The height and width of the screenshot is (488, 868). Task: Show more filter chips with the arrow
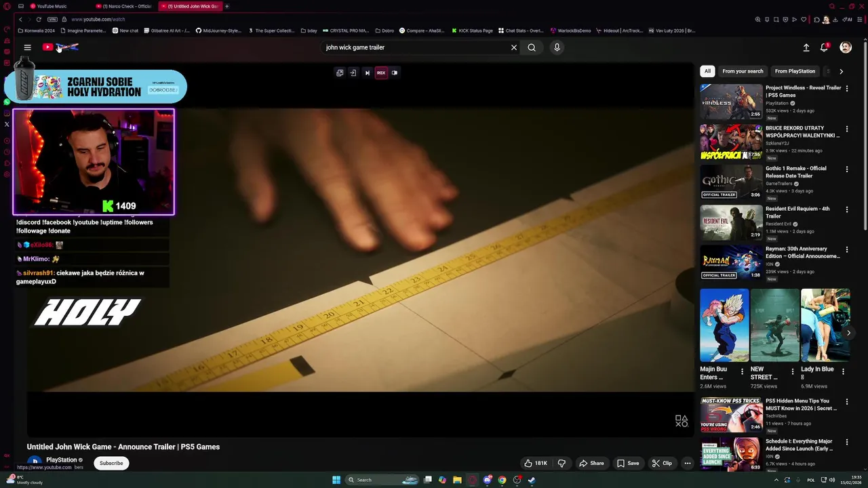coord(841,71)
